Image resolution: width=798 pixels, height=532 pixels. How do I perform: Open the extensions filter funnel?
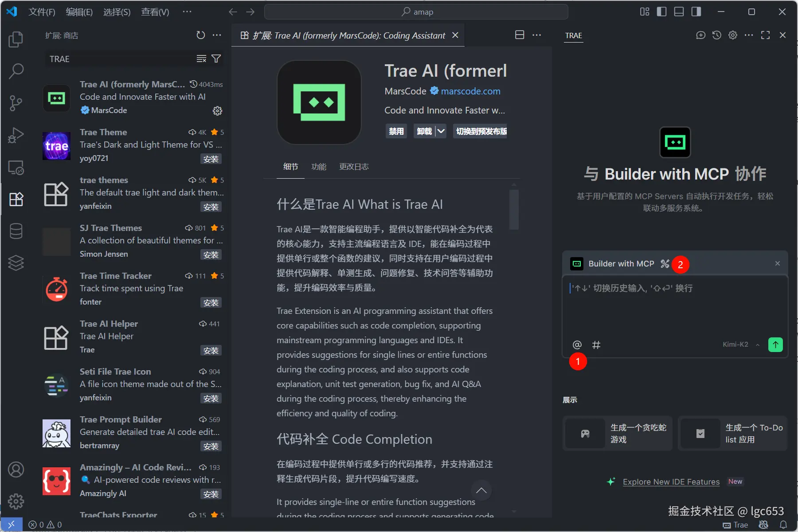[216, 59]
